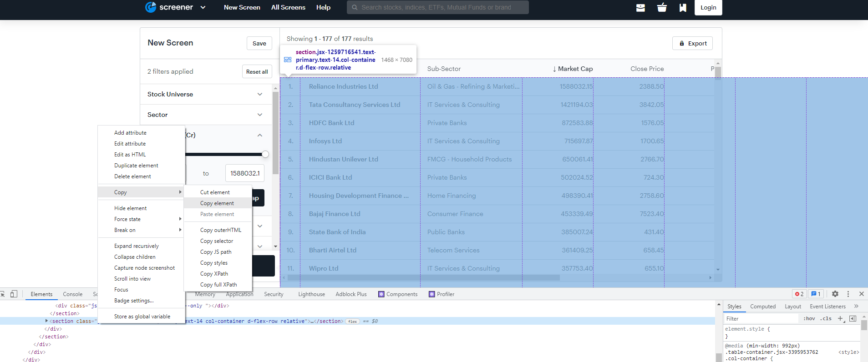Sort by the Market Cap column header
Screen dimensions: 868x362
click(x=573, y=69)
